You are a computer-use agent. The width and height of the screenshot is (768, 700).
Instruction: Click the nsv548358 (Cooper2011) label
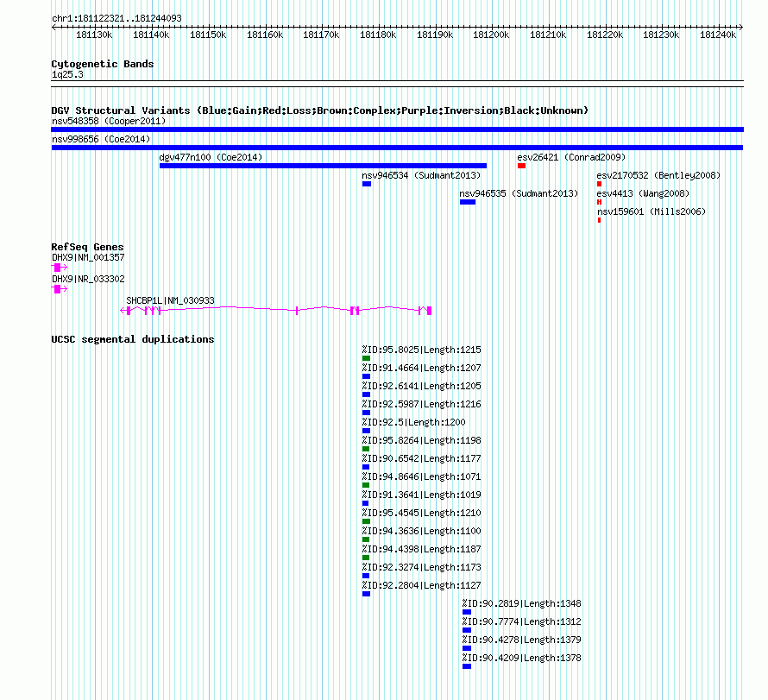coord(109,121)
